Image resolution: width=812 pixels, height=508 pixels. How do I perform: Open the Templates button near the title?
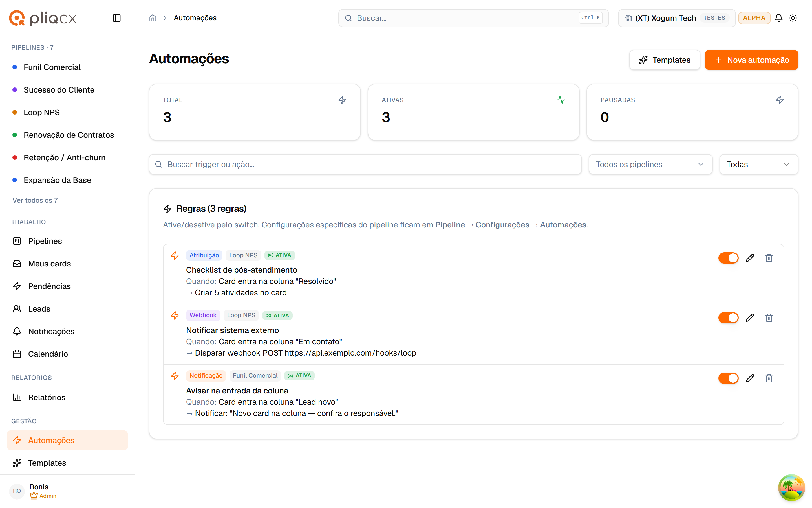click(664, 60)
